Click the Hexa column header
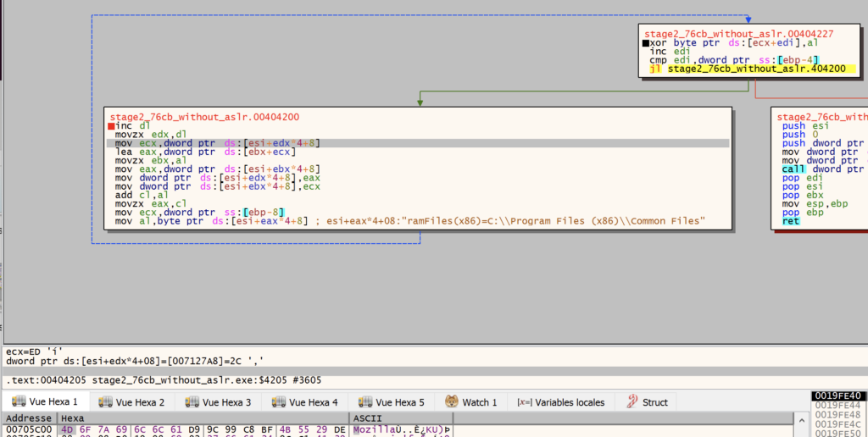The image size is (868, 437). pyautogui.click(x=203, y=418)
